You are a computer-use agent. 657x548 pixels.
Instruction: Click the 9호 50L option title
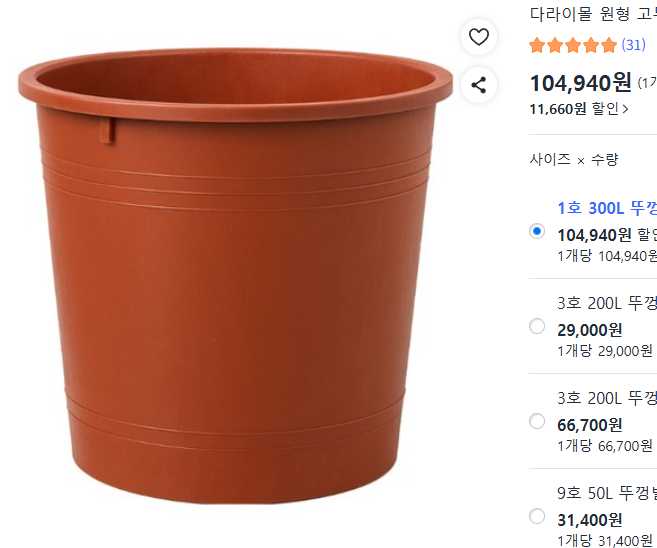click(x=607, y=493)
